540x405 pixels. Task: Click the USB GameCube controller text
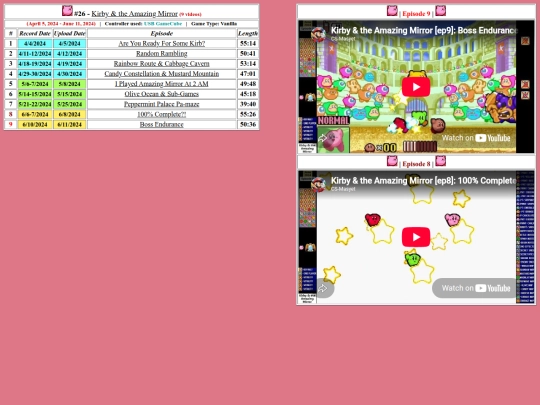pos(163,24)
